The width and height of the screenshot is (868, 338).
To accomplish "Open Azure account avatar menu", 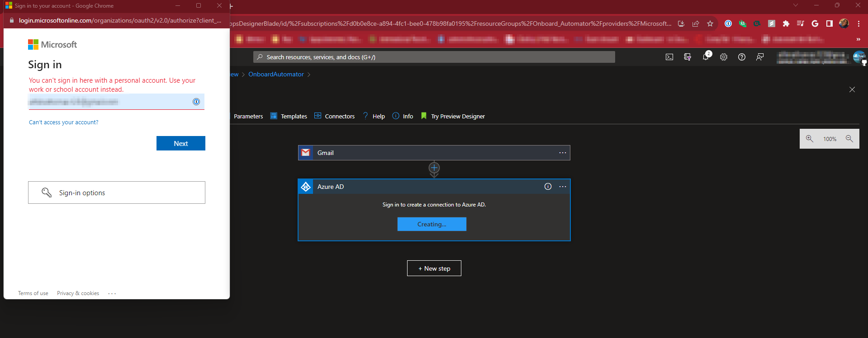I will tap(859, 57).
